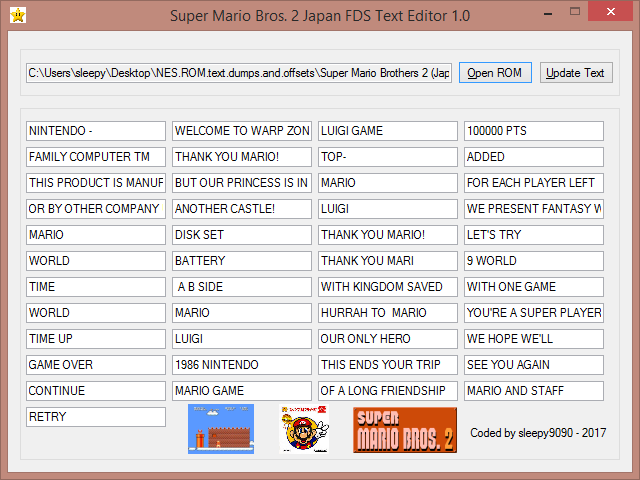This screenshot has width=640, height=480.
Task: Click the ROM file path field
Action: [x=239, y=73]
